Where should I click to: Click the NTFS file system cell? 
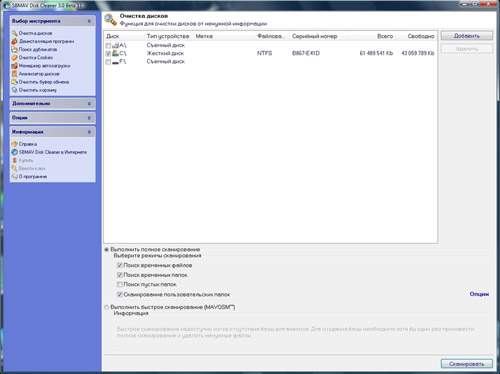264,53
